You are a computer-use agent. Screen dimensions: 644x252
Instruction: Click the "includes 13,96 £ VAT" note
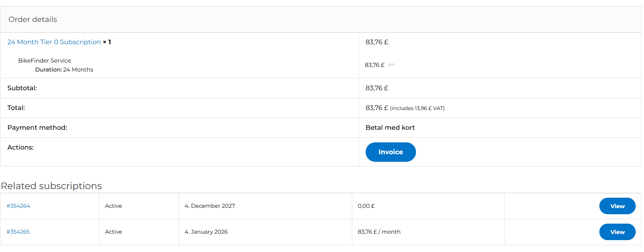(417, 108)
